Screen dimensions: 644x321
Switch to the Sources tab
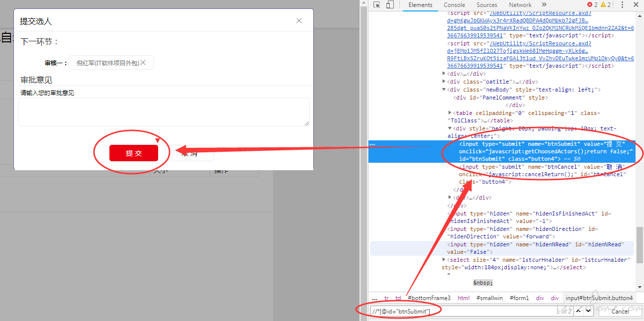click(x=487, y=5)
